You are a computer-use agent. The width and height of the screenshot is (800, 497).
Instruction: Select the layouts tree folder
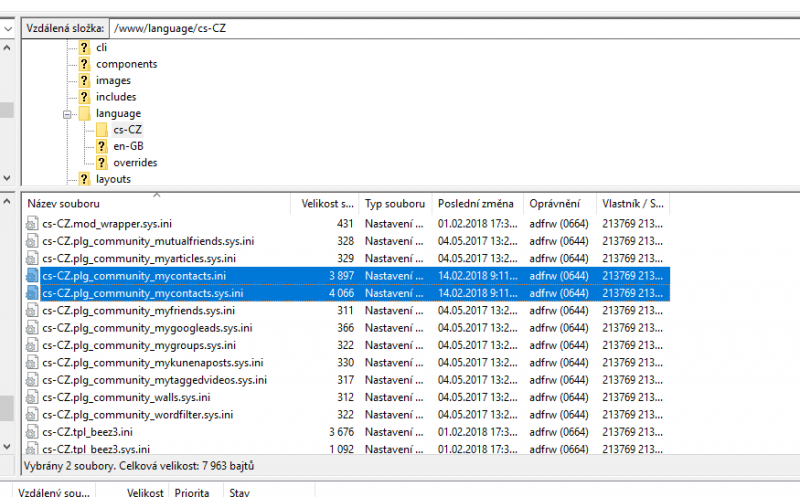(113, 179)
